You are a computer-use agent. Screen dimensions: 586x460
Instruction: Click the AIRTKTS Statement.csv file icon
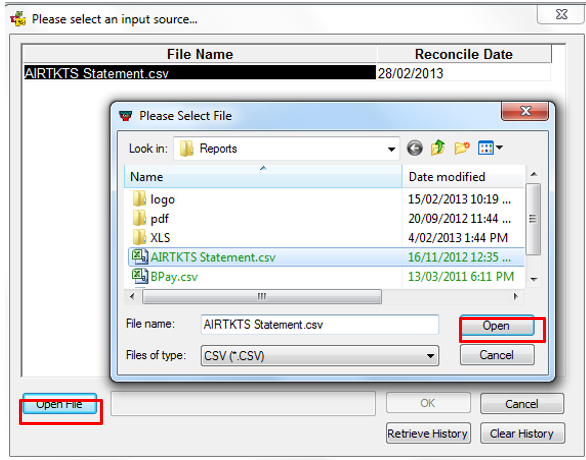tap(140, 257)
